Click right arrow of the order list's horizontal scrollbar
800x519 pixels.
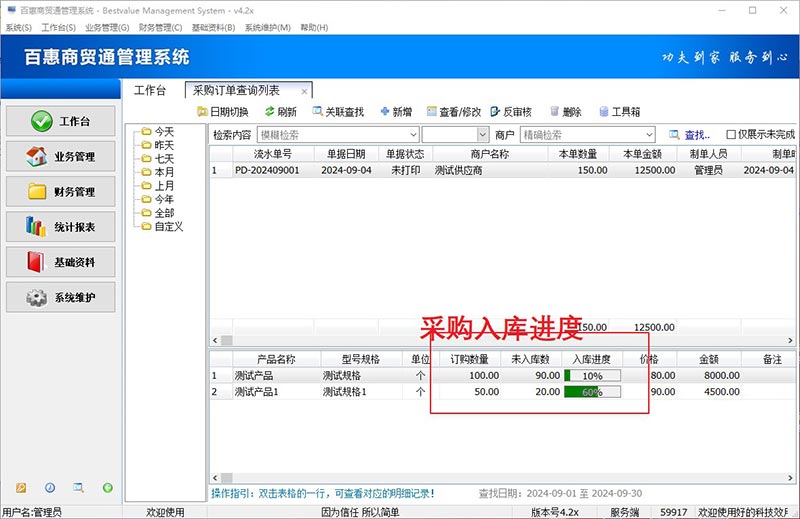point(790,340)
